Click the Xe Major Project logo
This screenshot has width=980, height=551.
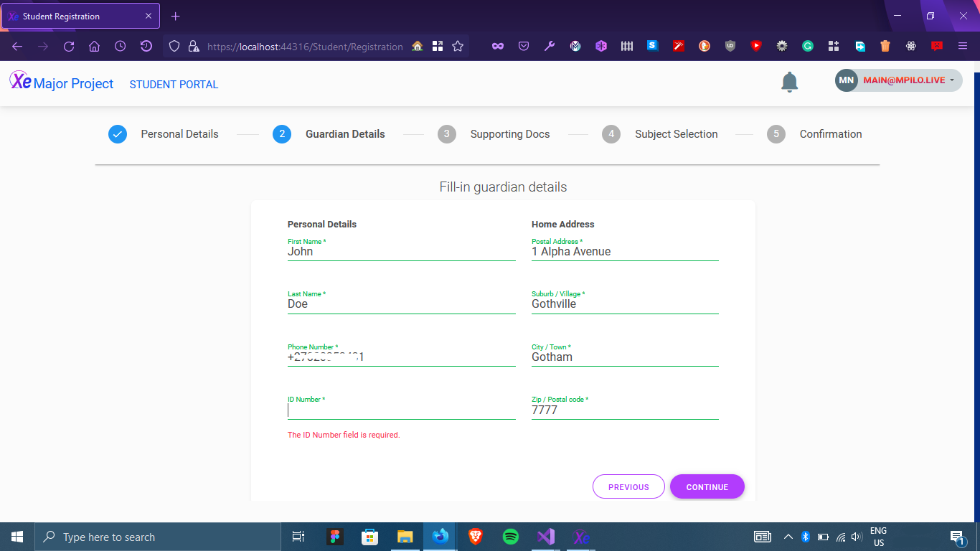[20, 80]
